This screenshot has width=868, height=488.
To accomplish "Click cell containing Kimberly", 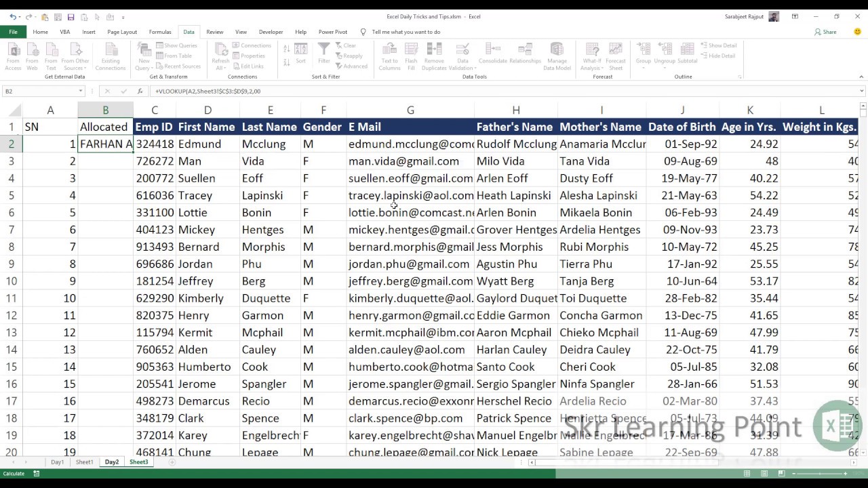I will (x=208, y=298).
